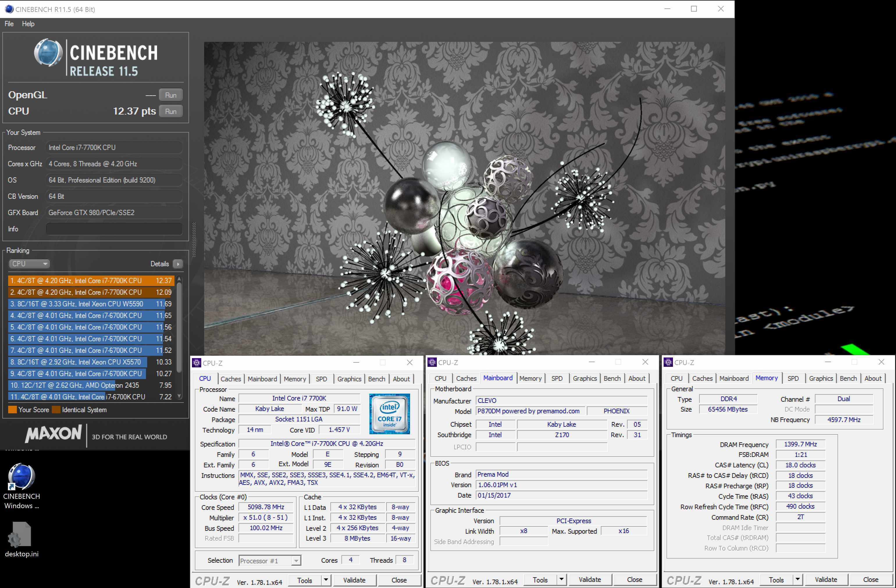Switch to the Bench tab in the CPU window
Image resolution: width=896 pixels, height=588 pixels.
(377, 379)
